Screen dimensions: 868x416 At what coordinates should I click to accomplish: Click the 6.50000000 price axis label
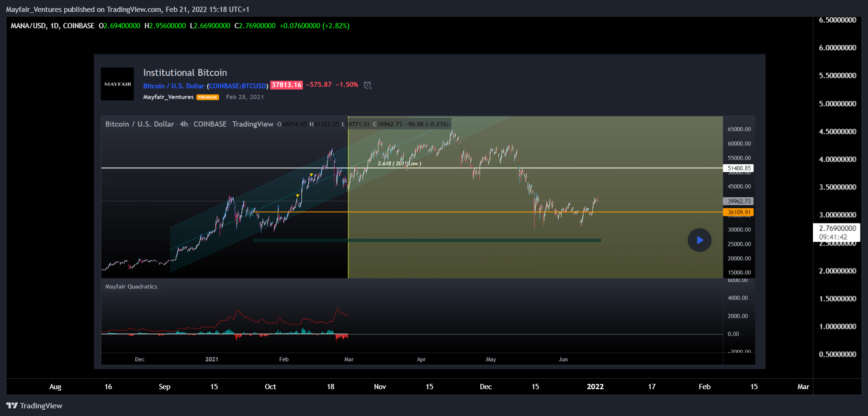coord(837,20)
